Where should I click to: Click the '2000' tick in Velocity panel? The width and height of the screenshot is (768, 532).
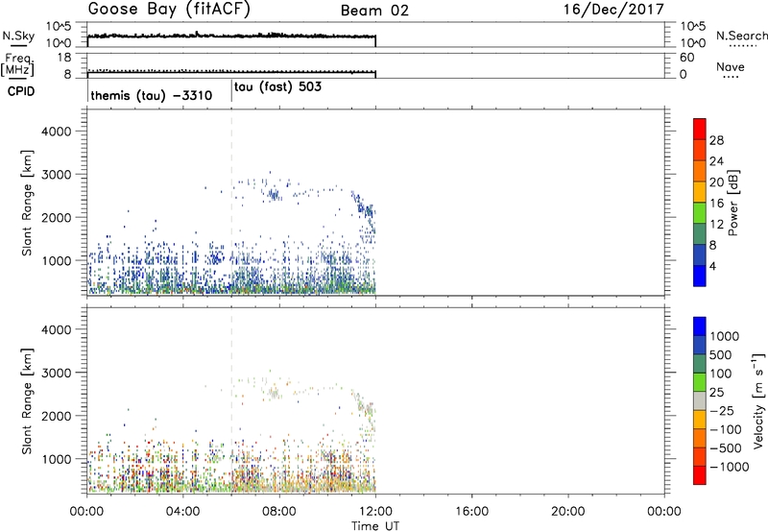coord(56,416)
